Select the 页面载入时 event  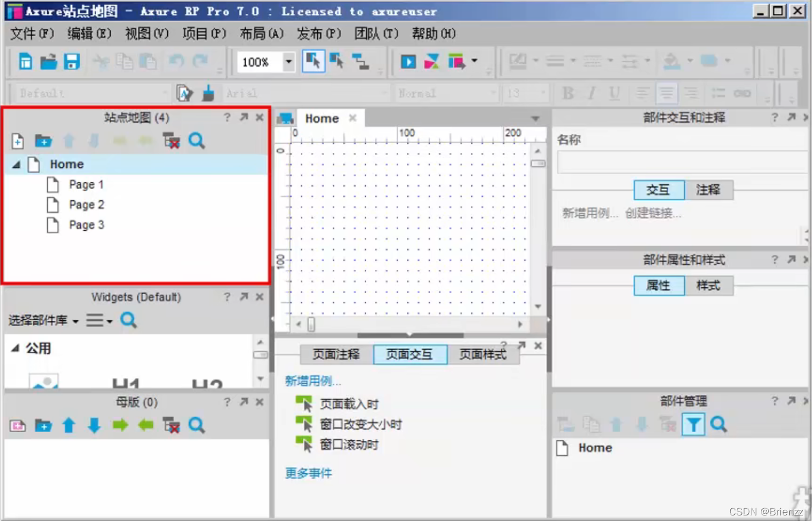coord(350,404)
